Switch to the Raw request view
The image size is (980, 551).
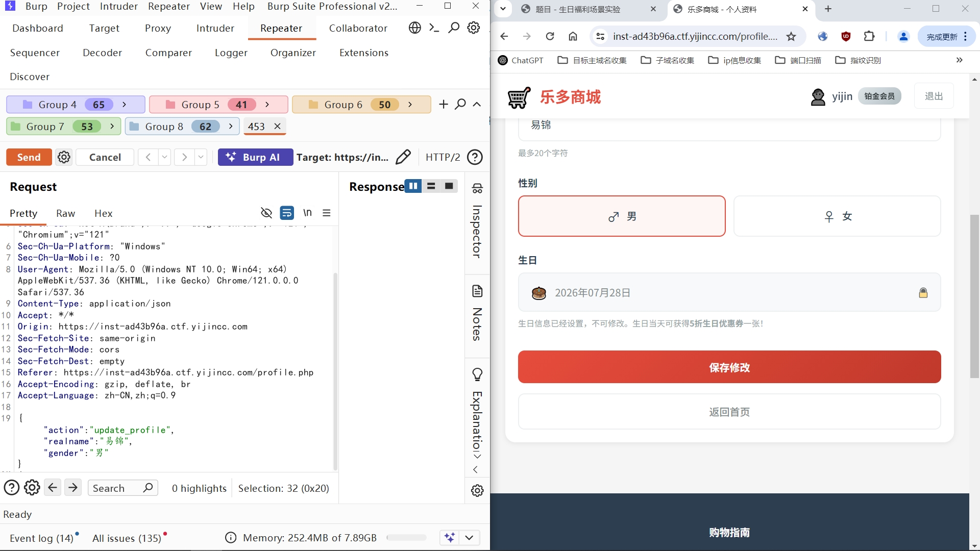tap(65, 213)
